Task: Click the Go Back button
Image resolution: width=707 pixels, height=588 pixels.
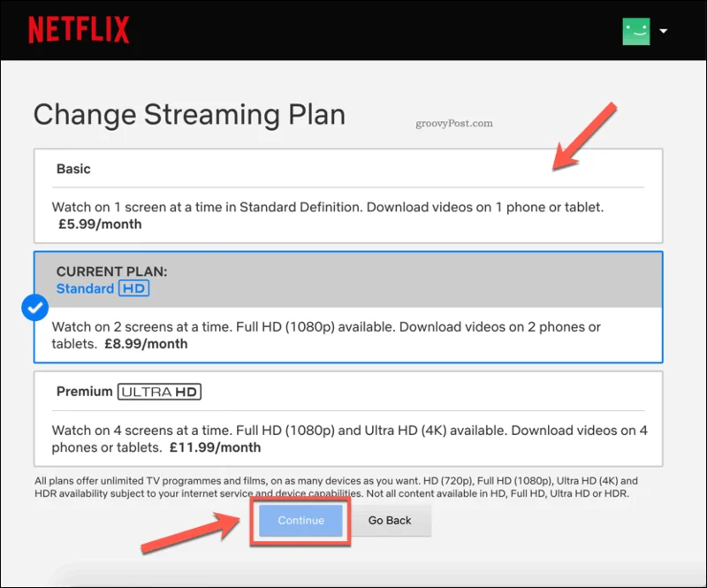Action: coord(390,520)
